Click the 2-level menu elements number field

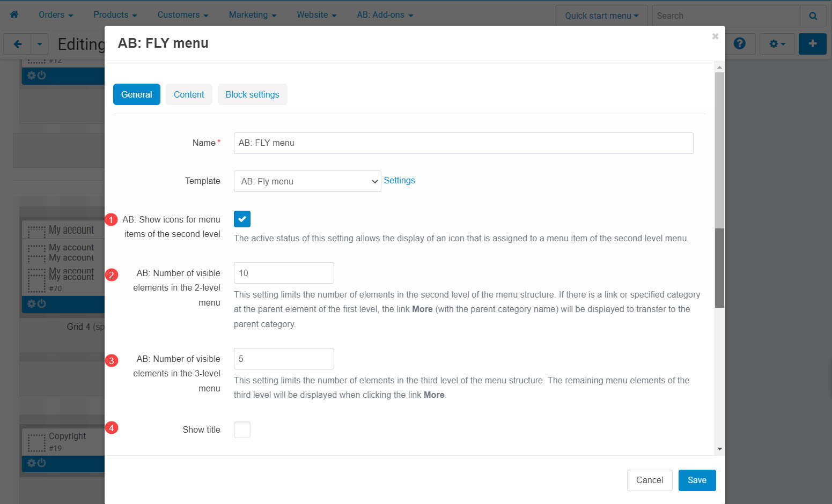(284, 273)
